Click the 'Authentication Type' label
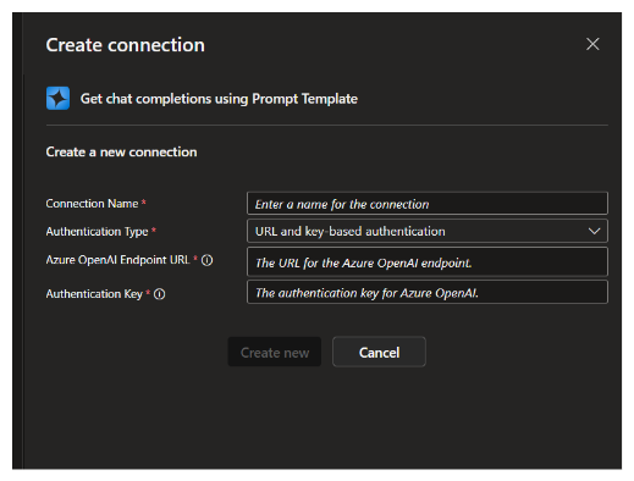The height and width of the screenshot is (481, 634). [x=97, y=232]
